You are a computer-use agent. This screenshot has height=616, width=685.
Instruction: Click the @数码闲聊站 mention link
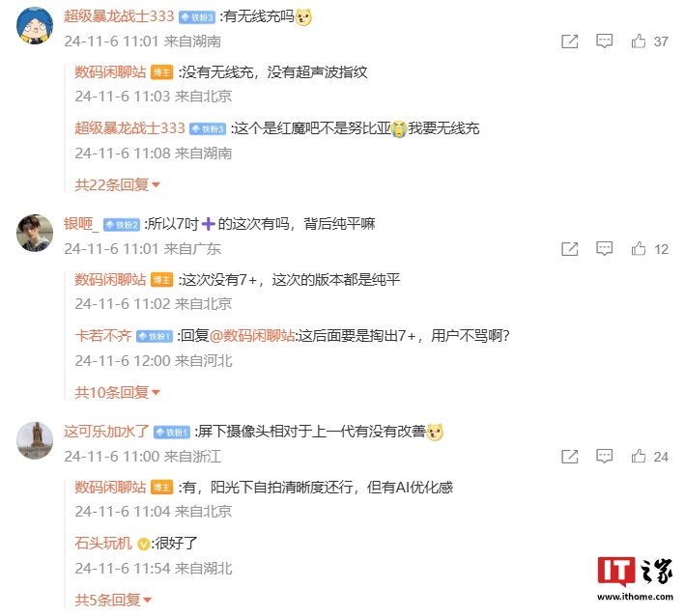252,336
